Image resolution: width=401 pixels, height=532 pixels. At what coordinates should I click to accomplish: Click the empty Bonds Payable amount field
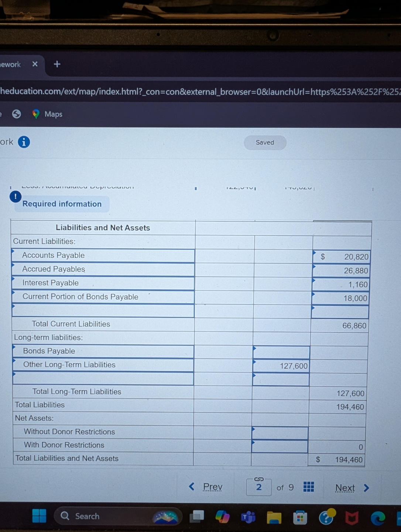(281, 353)
